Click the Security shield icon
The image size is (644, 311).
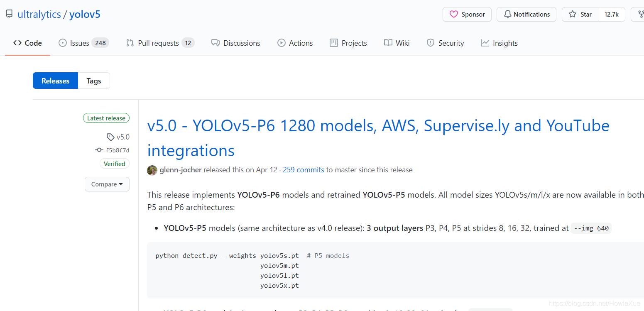(431, 43)
